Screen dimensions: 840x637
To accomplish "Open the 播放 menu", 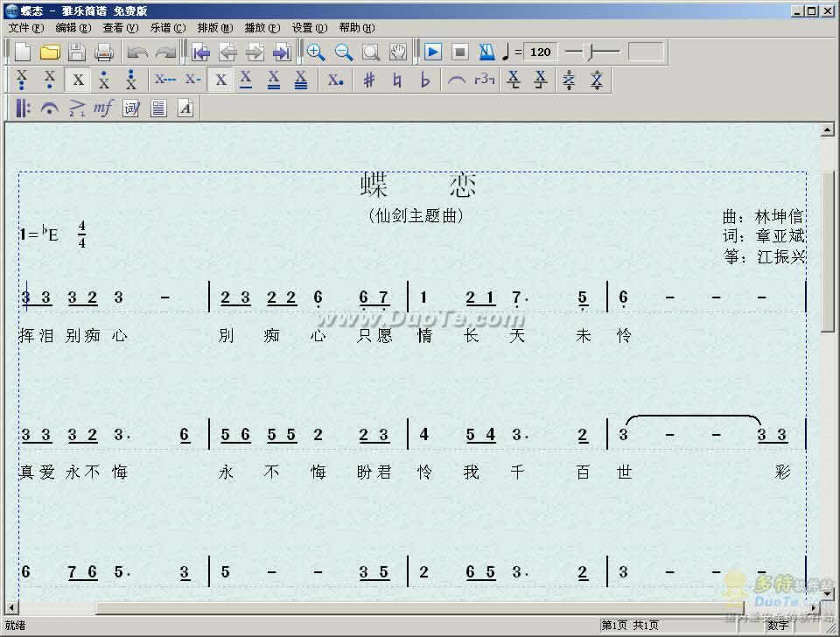I will click(262, 28).
